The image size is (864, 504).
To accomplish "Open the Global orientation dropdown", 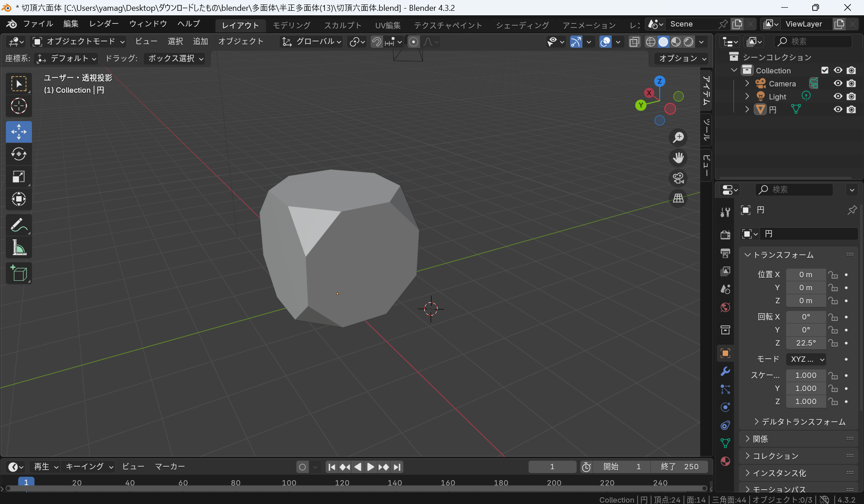I will (x=311, y=42).
